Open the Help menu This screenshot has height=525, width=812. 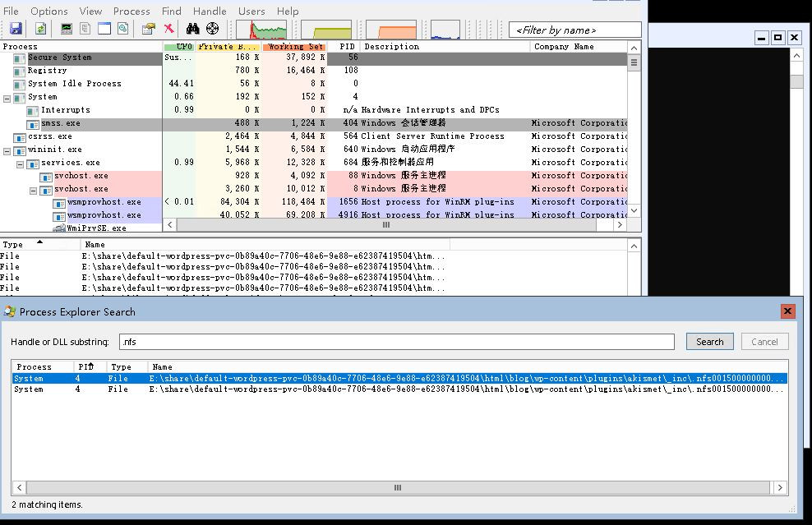click(288, 11)
